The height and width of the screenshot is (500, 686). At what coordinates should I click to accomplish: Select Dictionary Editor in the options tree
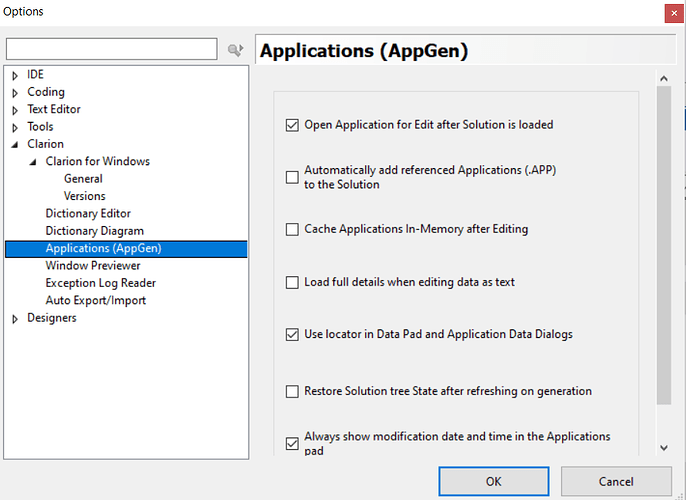click(x=88, y=213)
